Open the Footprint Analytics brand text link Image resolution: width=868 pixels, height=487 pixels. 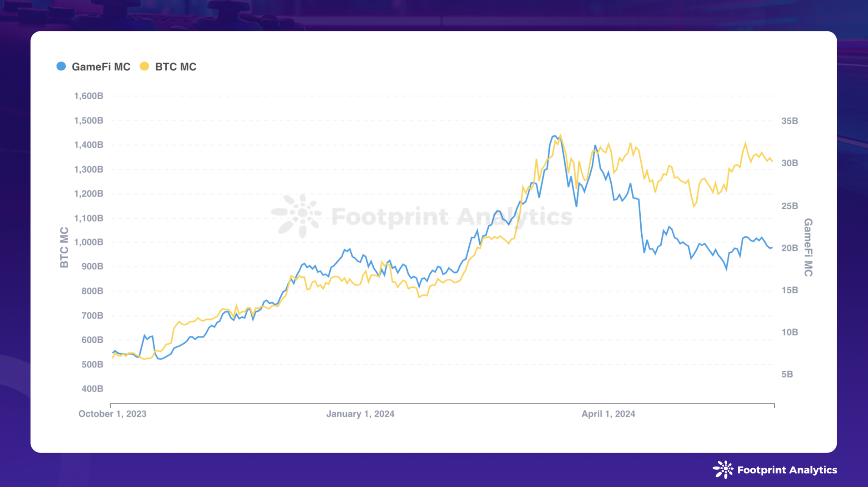787,470
